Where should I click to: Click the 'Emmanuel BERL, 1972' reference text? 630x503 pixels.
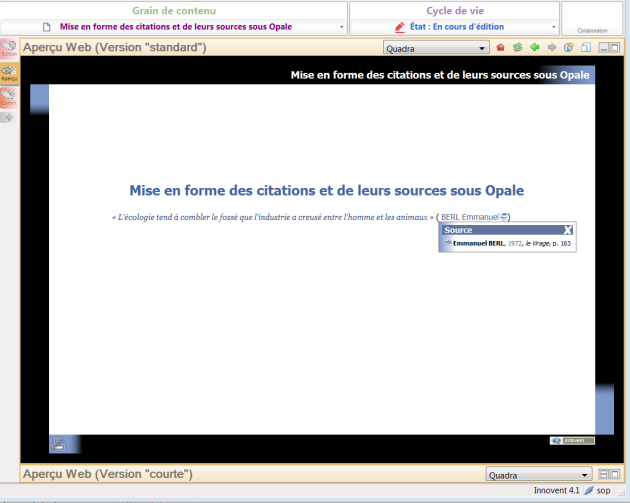click(512, 243)
